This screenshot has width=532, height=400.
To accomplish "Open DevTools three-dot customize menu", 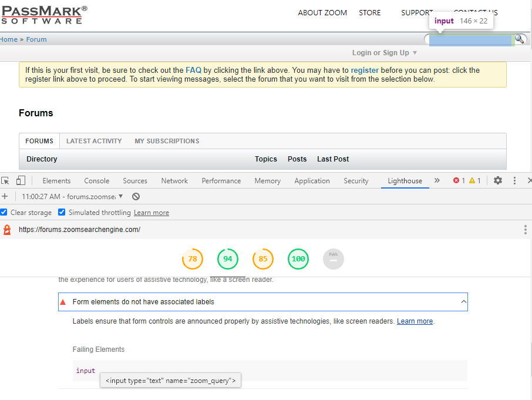I will coord(514,180).
